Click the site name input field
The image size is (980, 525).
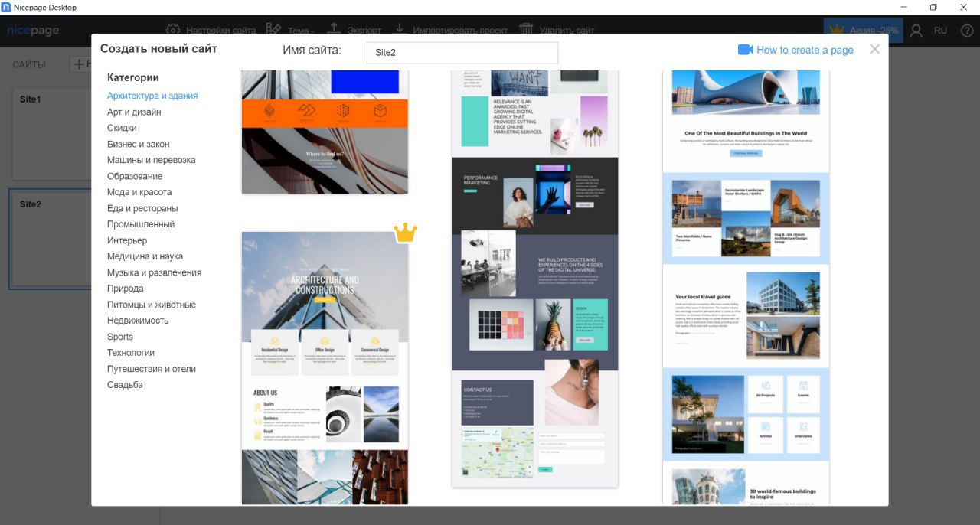tap(462, 53)
